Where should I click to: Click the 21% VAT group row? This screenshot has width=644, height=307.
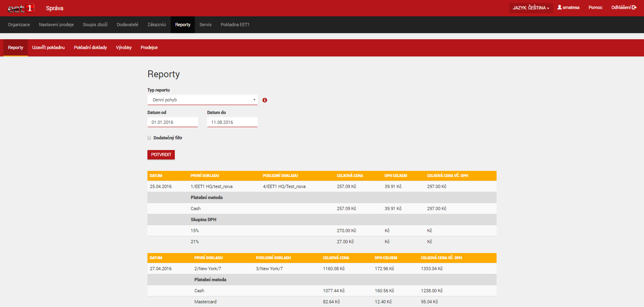322,242
